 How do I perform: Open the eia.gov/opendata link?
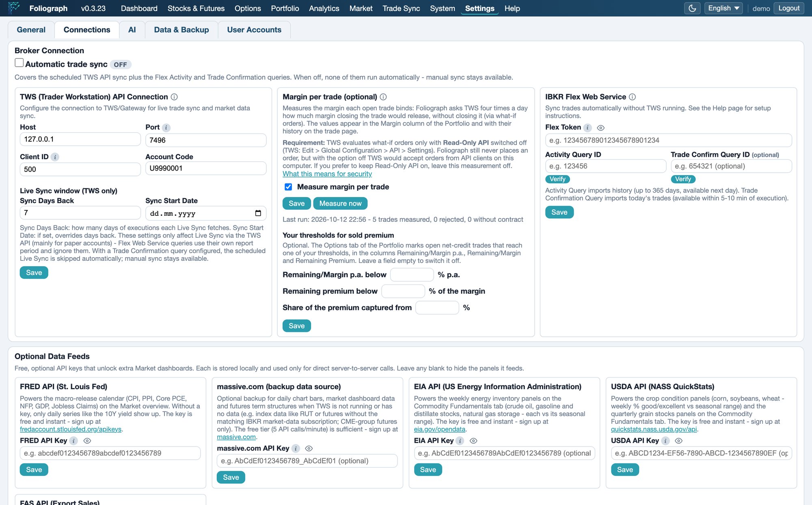pos(440,429)
